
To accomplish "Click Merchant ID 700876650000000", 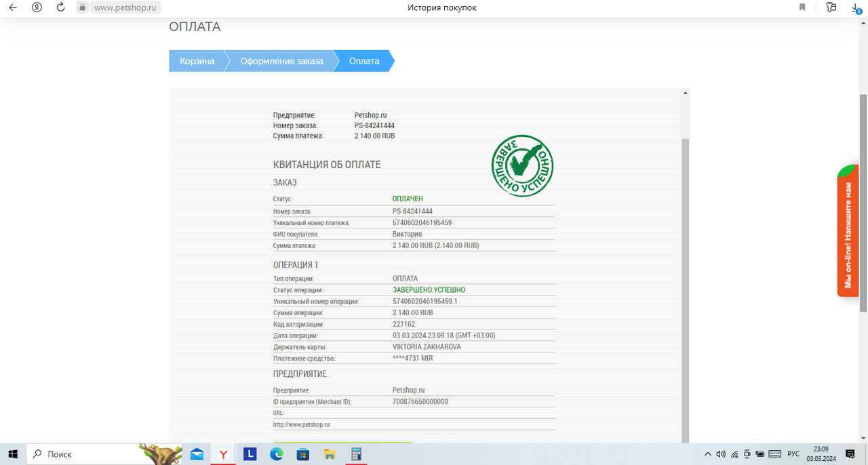I will point(420,401).
